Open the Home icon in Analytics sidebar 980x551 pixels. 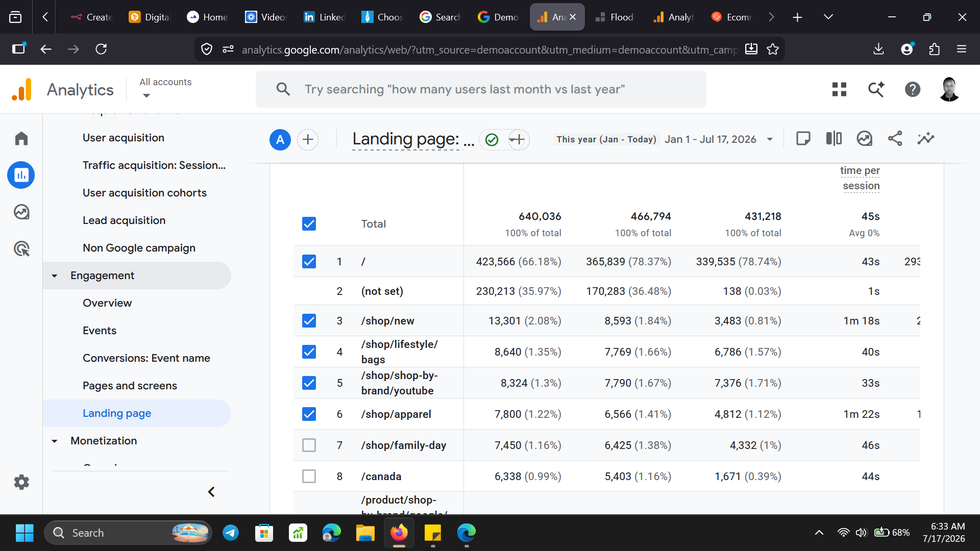[x=21, y=138]
